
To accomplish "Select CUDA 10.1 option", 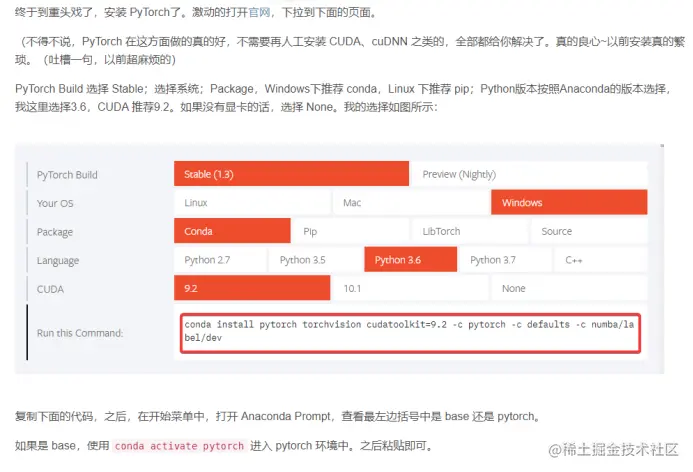I will point(411,288).
